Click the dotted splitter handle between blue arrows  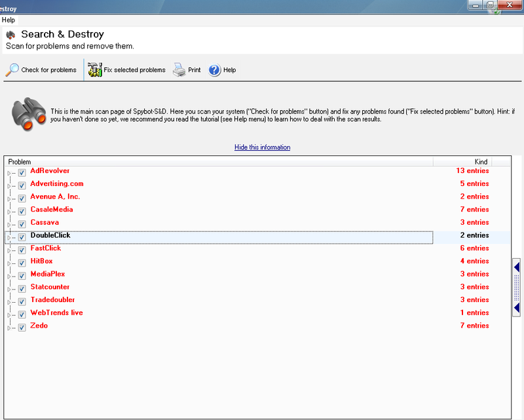(517, 287)
